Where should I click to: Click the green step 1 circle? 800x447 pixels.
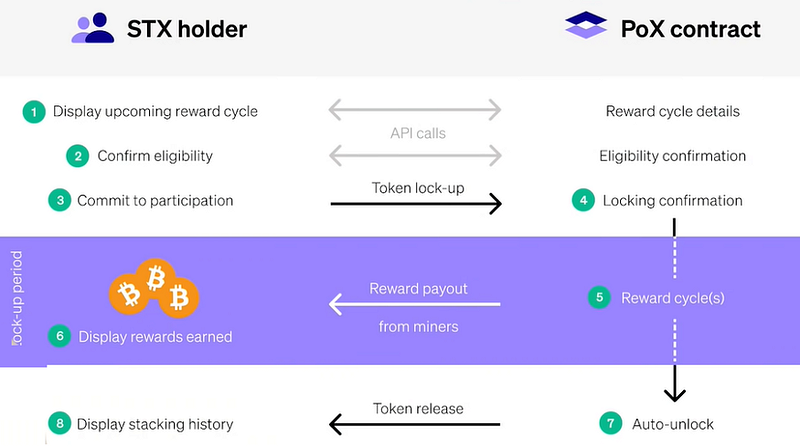tap(34, 112)
